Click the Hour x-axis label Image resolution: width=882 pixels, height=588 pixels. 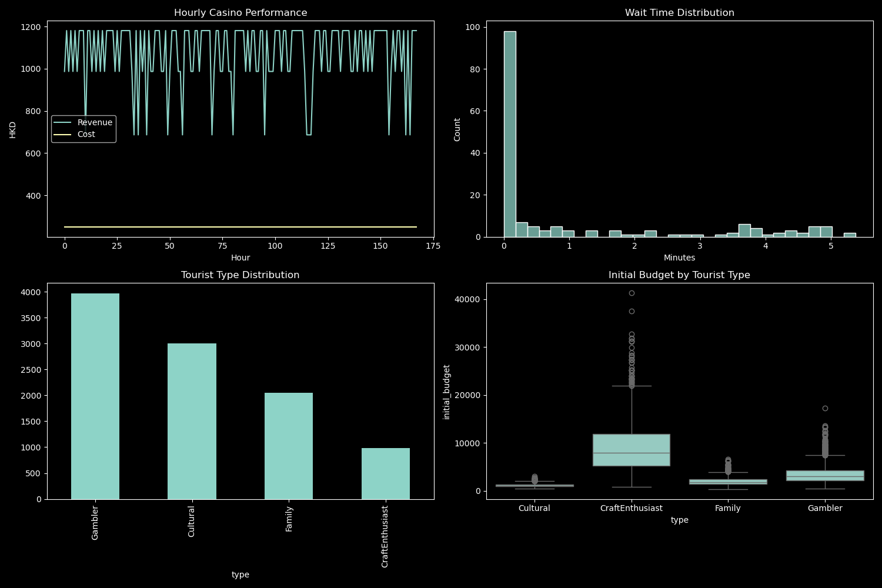[240, 258]
